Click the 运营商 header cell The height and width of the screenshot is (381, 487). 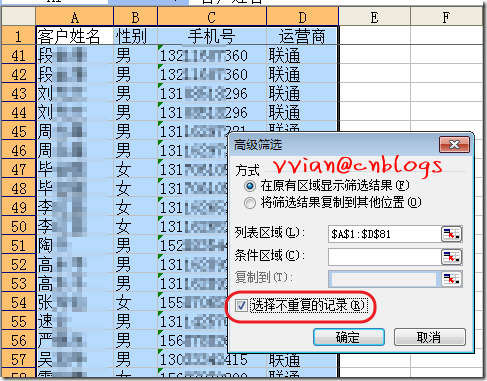point(302,36)
